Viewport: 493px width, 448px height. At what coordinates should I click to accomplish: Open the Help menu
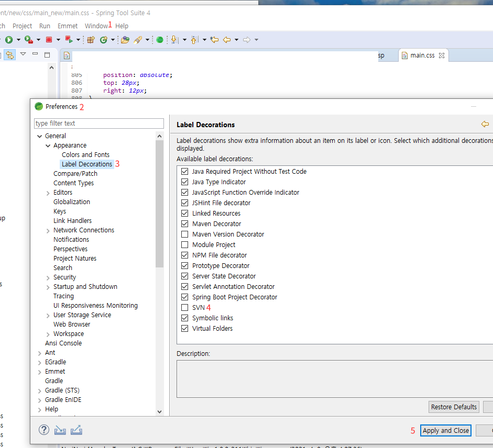pos(122,26)
